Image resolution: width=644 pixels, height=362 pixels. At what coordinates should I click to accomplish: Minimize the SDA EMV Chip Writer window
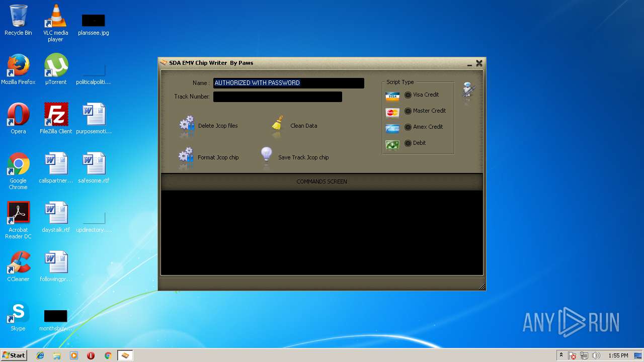[x=469, y=63]
